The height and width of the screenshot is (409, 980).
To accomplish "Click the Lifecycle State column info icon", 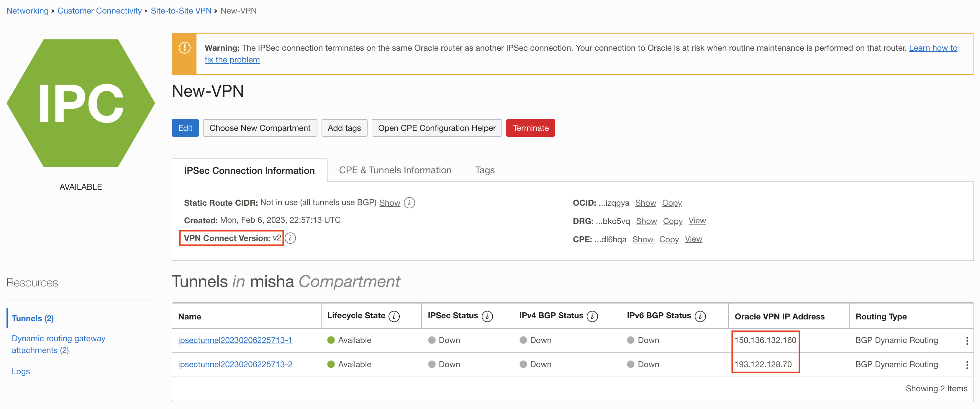I will [394, 316].
